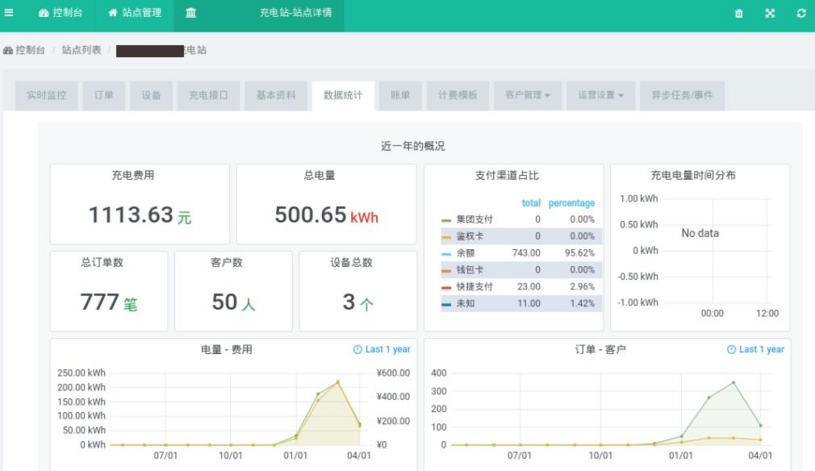
Task: Click the fullscreen expand icon
Action: tap(770, 13)
